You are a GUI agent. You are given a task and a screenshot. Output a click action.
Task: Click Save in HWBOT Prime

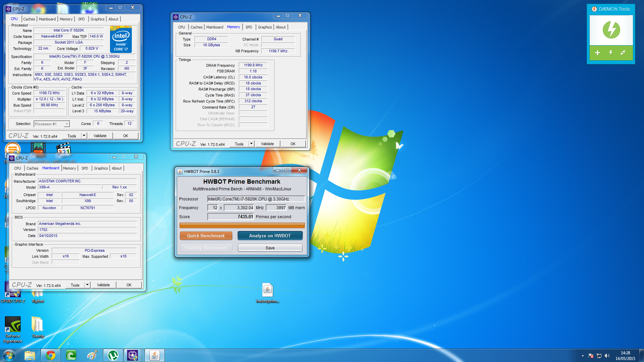(270, 248)
